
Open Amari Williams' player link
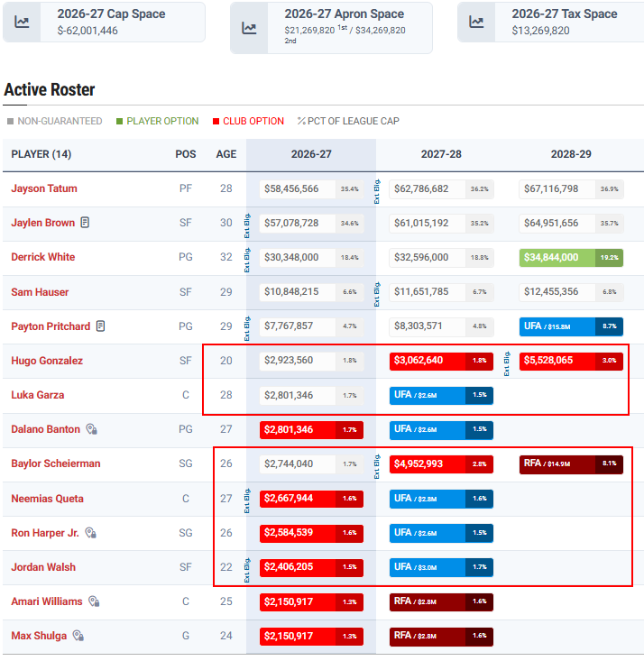[x=47, y=601]
